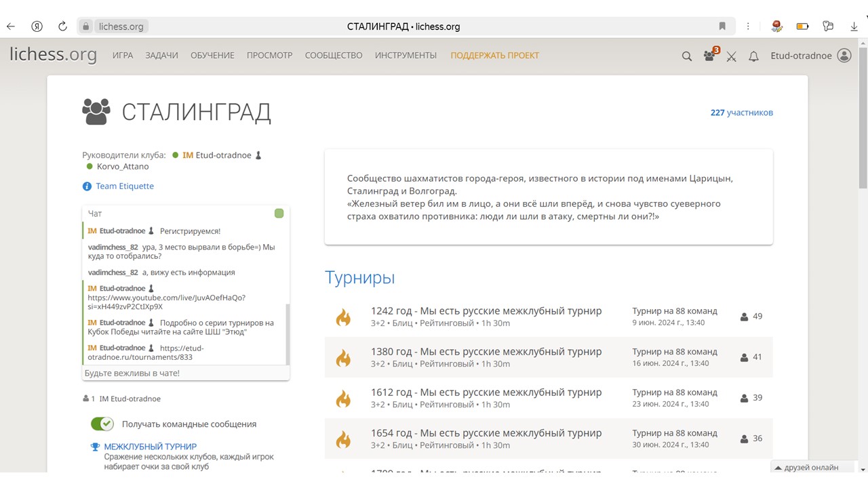Open МЕЖКЛУБНЫЙ ТУРНИР link
The width and height of the screenshot is (868, 488).
tap(151, 447)
